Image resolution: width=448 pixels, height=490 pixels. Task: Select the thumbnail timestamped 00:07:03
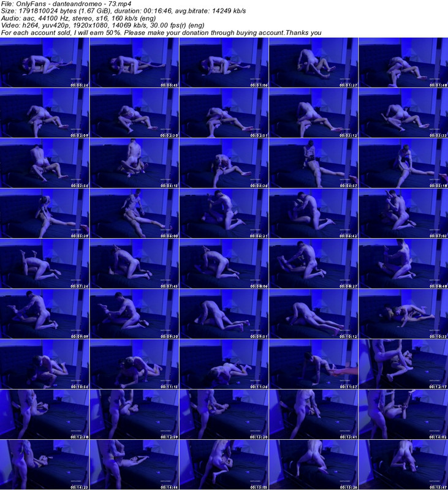[403, 213]
